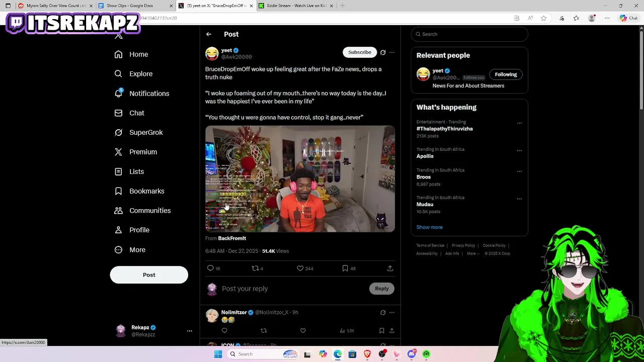Open Discord from taskbar
This screenshot has height=362, width=644.
(412, 354)
